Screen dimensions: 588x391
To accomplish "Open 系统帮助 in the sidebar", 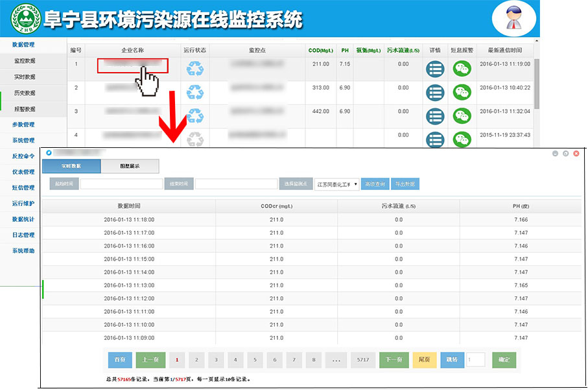I will click(x=23, y=251).
